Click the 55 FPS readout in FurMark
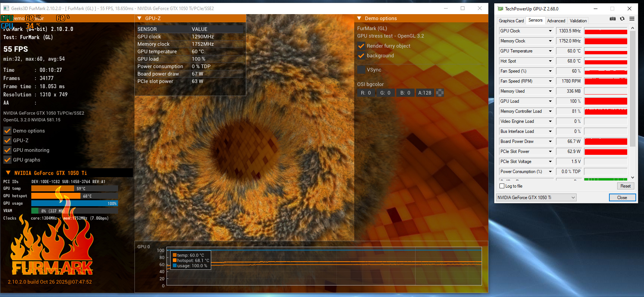The height and width of the screenshot is (297, 644). 16,49
